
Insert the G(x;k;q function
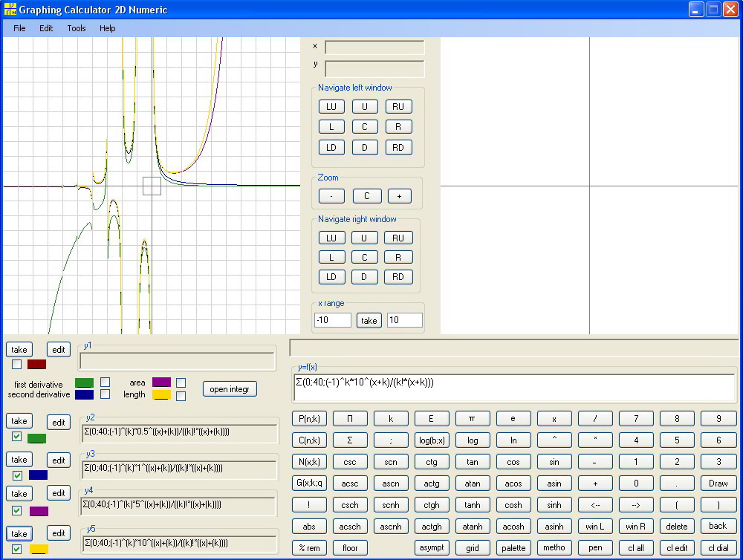[x=309, y=484]
